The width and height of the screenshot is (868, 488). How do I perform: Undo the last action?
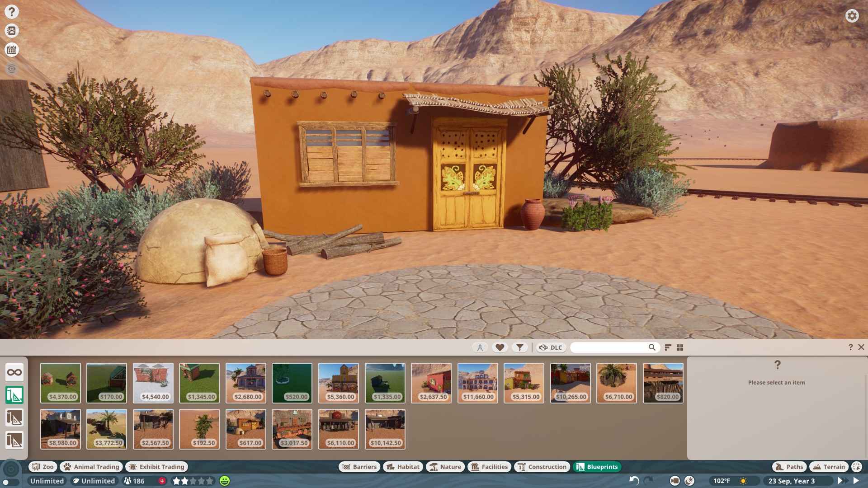coord(634,481)
